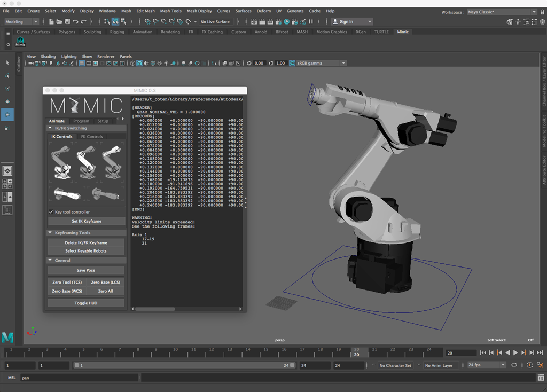
Task: Uncheck Key tool controller checkbox
Action: point(51,212)
